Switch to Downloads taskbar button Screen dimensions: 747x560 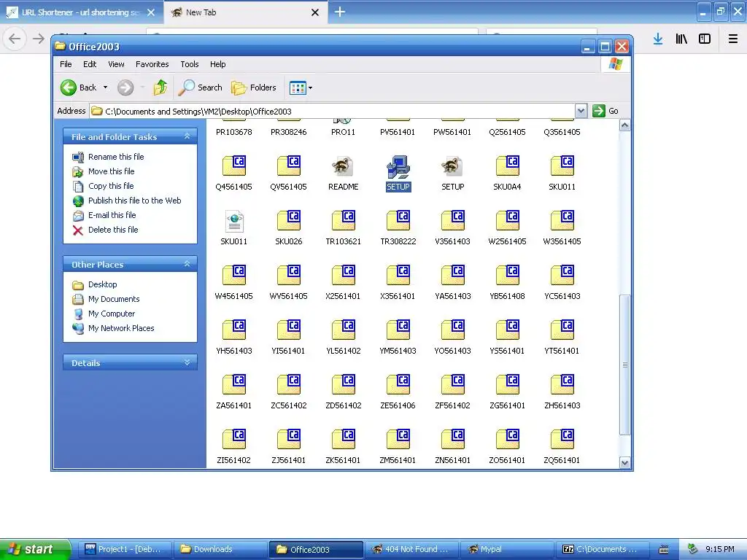(220, 549)
